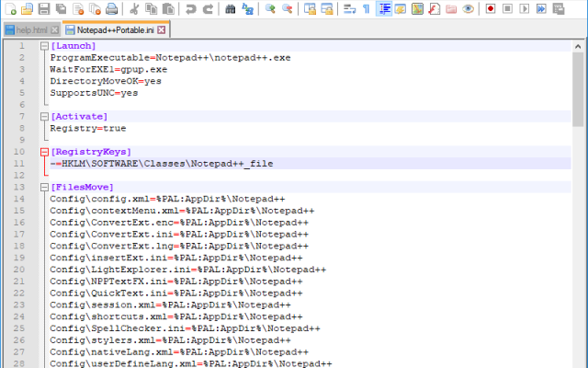Screen dimensions: 588x368
Task: Open Find with the binoculars icon
Action: [231, 8]
